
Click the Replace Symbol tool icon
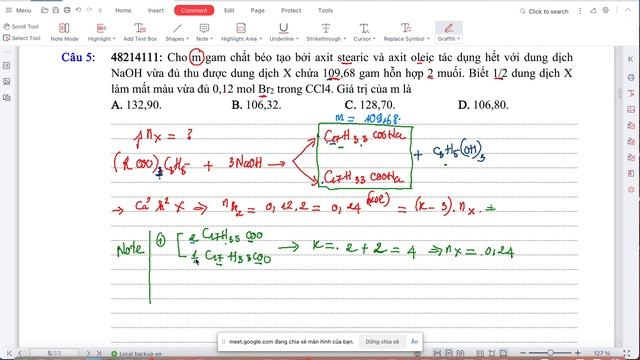click(406, 28)
